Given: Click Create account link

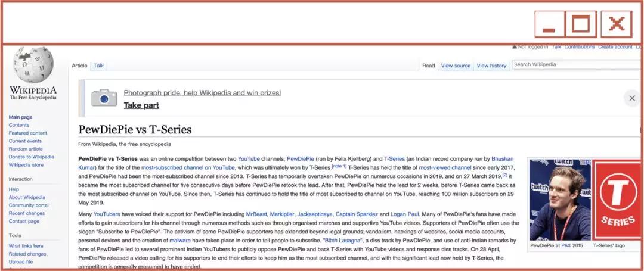Looking at the screenshot, I should tap(615, 46).
